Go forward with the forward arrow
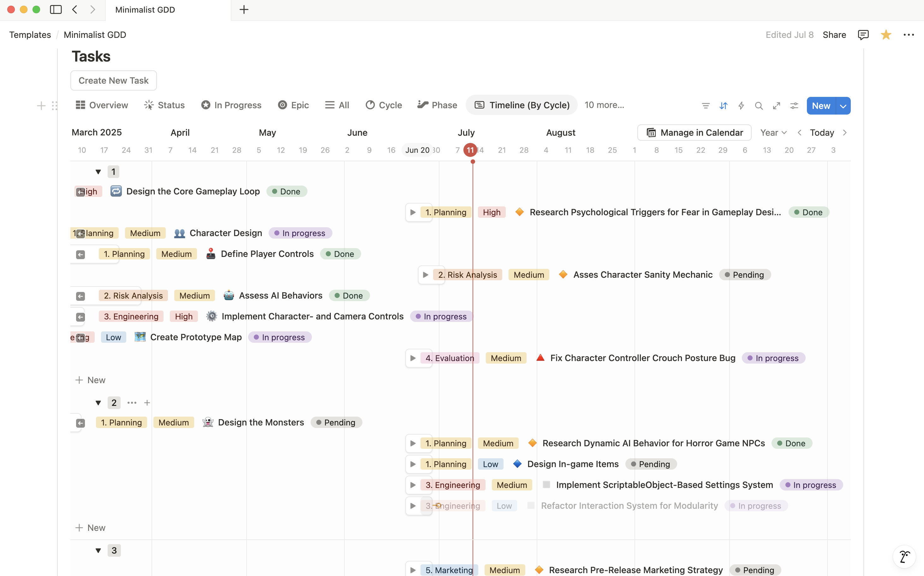This screenshot has height=576, width=924. [x=92, y=9]
